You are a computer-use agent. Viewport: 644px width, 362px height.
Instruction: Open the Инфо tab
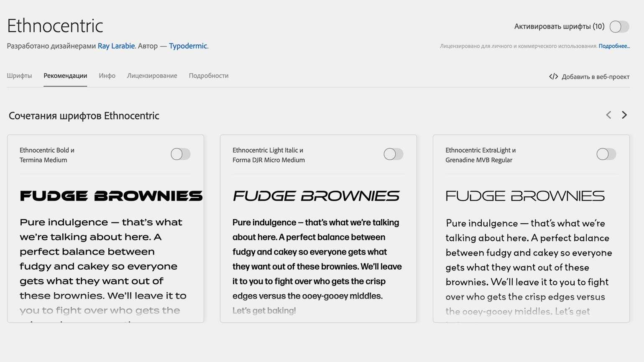107,76
